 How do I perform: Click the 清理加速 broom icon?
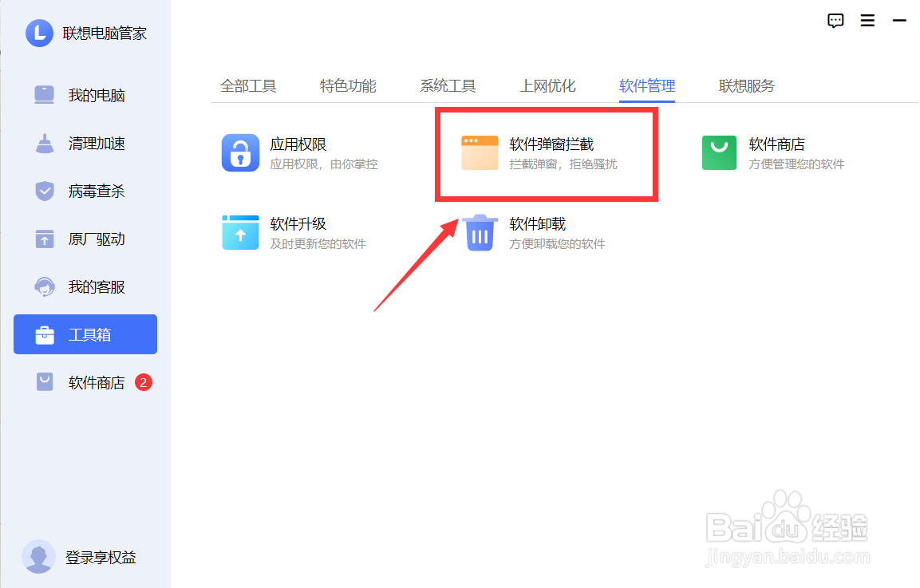(44, 143)
